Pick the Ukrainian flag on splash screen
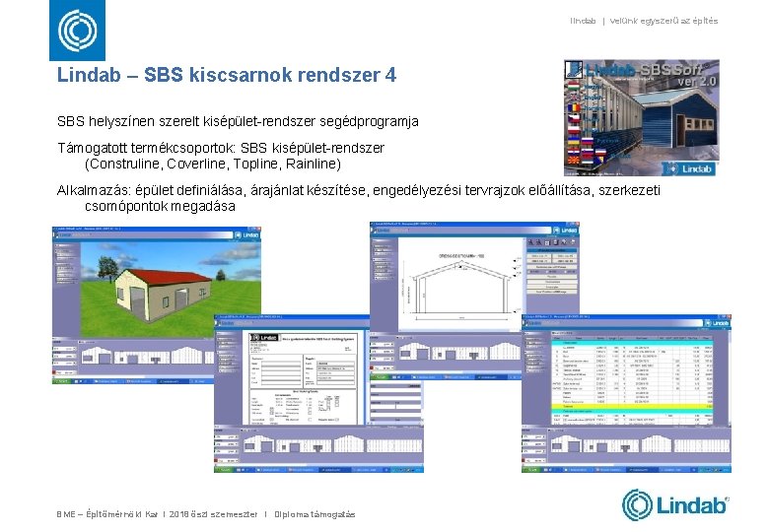Image resolution: width=769 pixels, height=532 pixels. (x=574, y=141)
